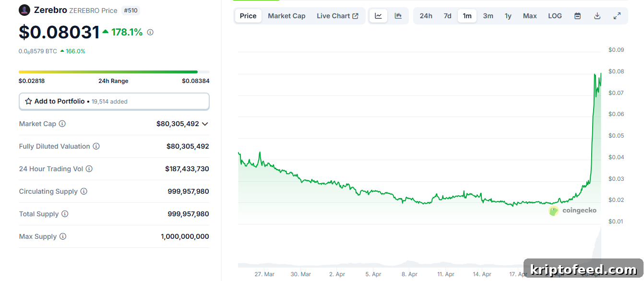Show 24 Hour Trading Vol info icon
The width and height of the screenshot is (644, 281).
pos(89,169)
